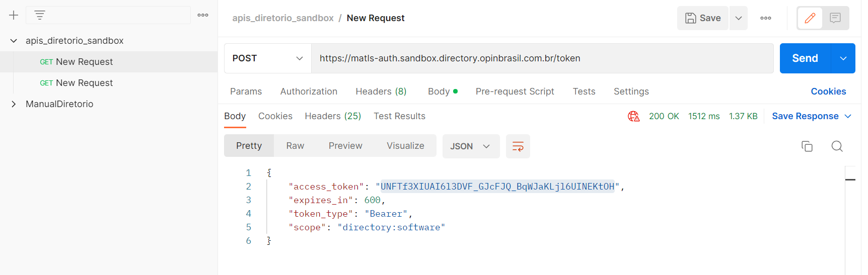Click the "directory:software" scope value
868x275 pixels.
391,227
